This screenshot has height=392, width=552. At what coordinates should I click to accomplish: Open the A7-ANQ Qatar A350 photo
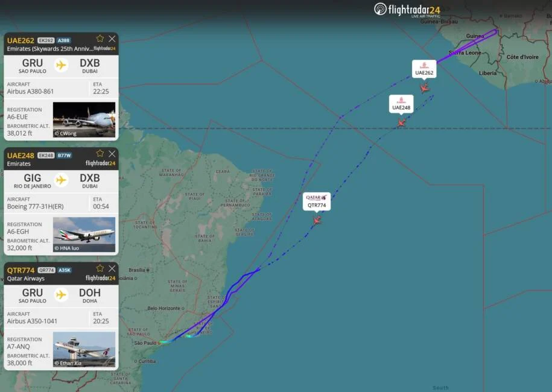(x=84, y=349)
